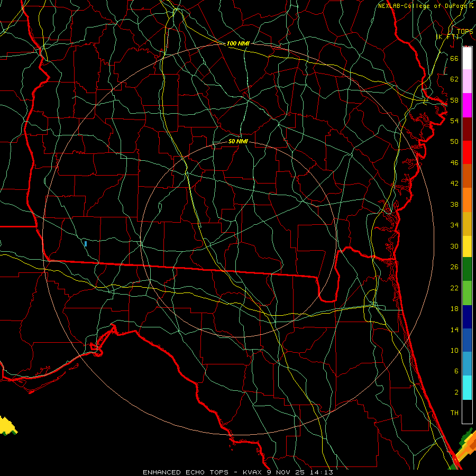
Task: Click the '42' legend value
Action: 454,184
